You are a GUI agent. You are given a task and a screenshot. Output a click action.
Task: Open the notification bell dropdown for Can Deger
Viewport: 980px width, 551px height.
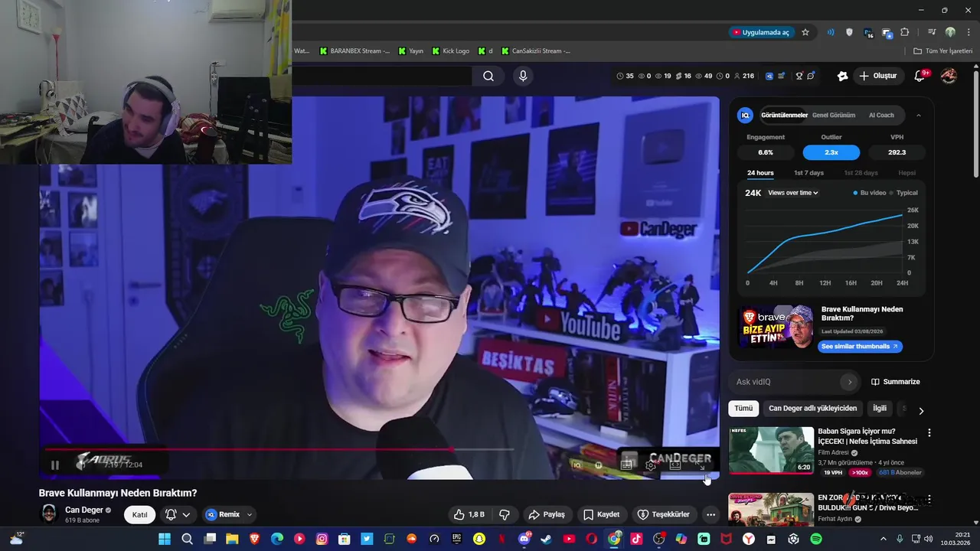click(178, 515)
